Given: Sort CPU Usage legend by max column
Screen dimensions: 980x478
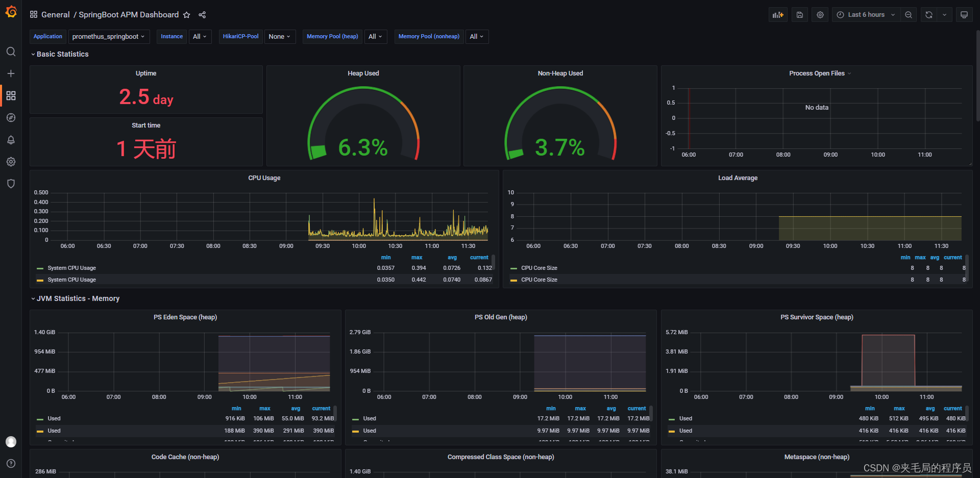Looking at the screenshot, I should [417, 258].
